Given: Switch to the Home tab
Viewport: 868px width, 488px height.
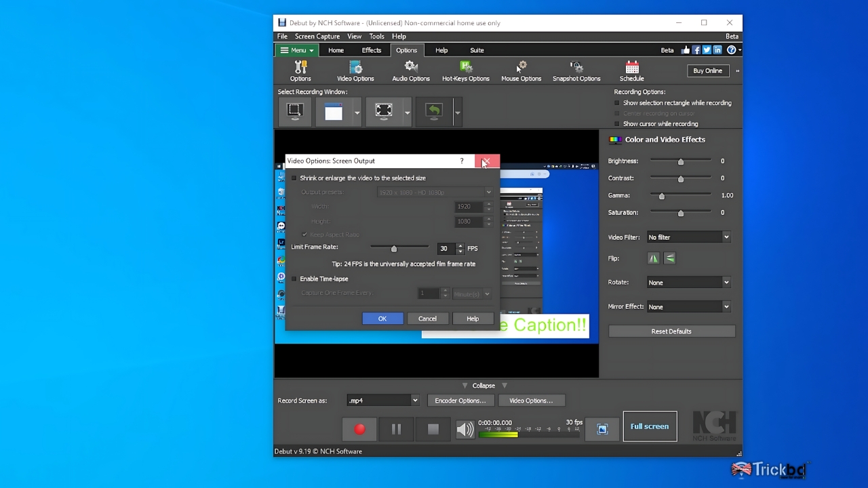Looking at the screenshot, I should tap(336, 50).
